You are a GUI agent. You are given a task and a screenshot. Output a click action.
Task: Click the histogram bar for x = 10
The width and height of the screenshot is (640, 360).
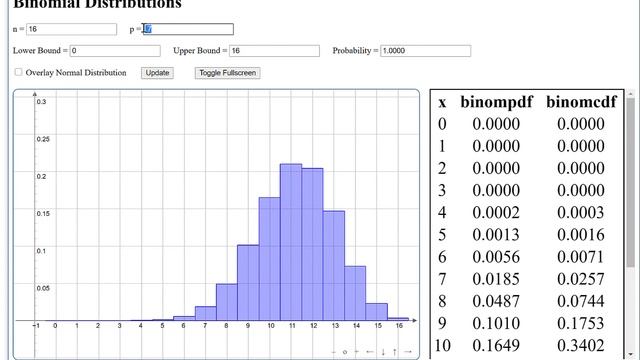269,259
